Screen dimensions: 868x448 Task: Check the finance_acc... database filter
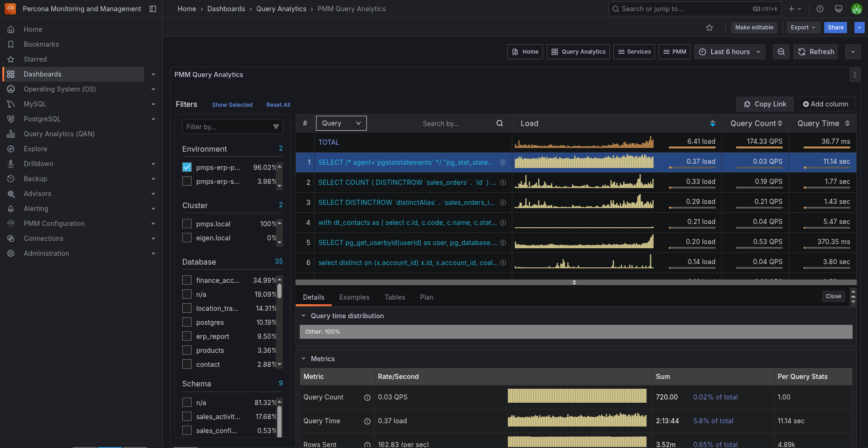coord(187,280)
